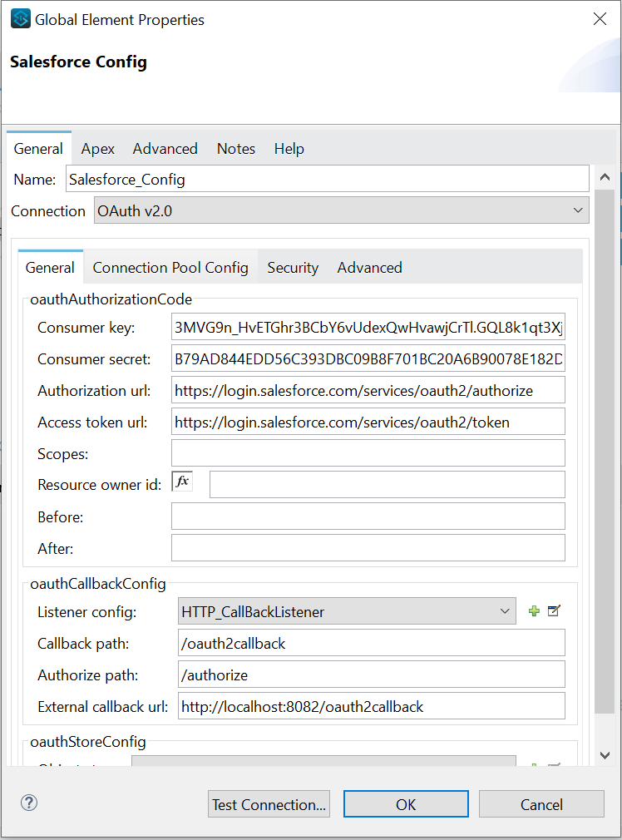Click into the empty After field

(368, 548)
